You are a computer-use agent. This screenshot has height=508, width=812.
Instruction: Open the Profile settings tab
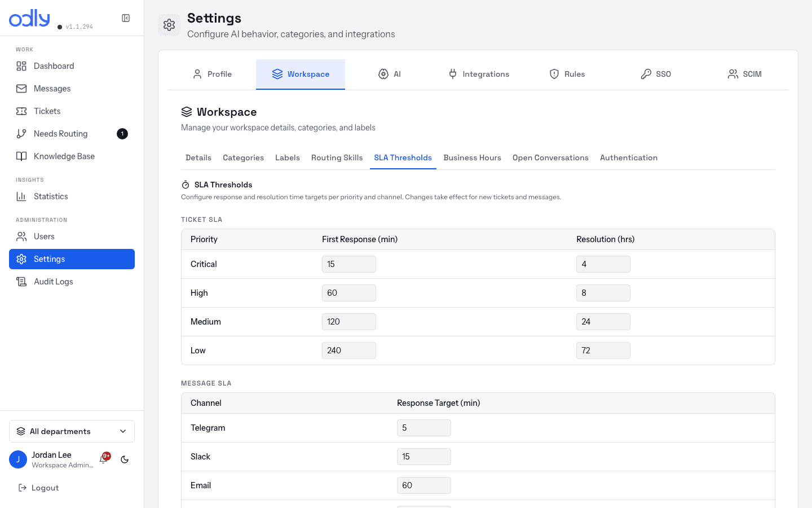coord(212,74)
